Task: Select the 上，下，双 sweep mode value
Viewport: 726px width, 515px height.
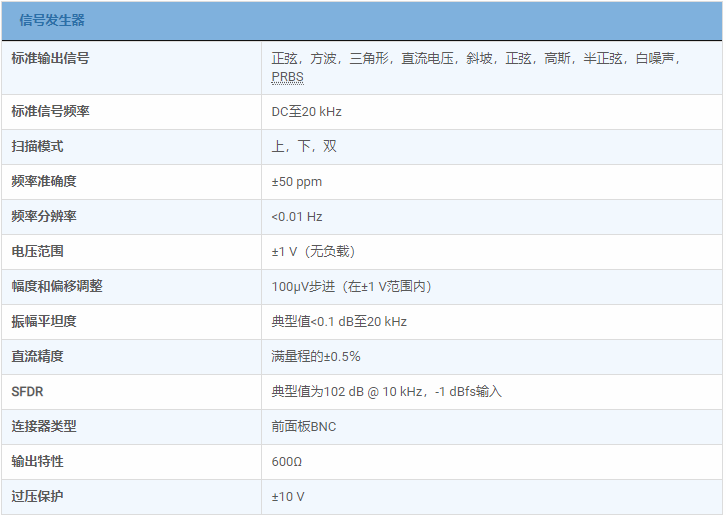Action: point(304,147)
